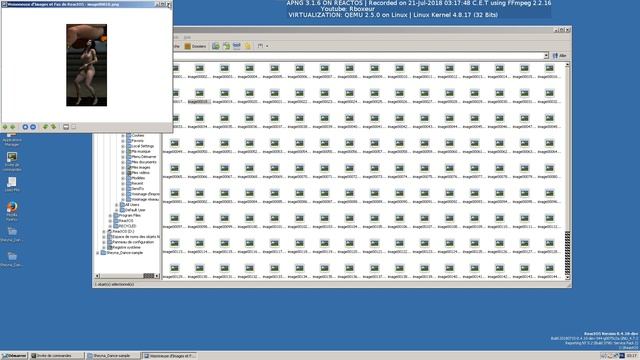The width and height of the screenshot is (640, 360).
Task: Select Registre système in the tree
Action: [x=127, y=247]
